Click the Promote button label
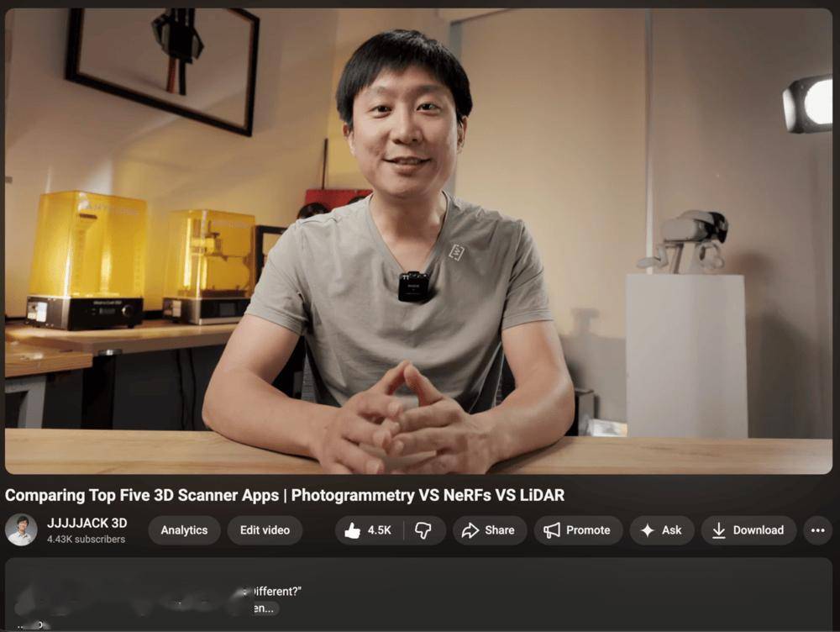The width and height of the screenshot is (840, 632). [588, 530]
